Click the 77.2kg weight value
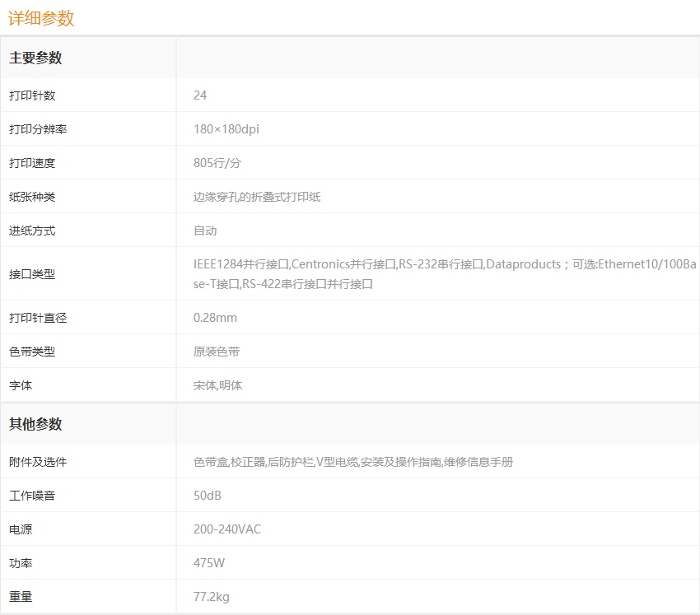Screen dimensions: 700x615 212,597
